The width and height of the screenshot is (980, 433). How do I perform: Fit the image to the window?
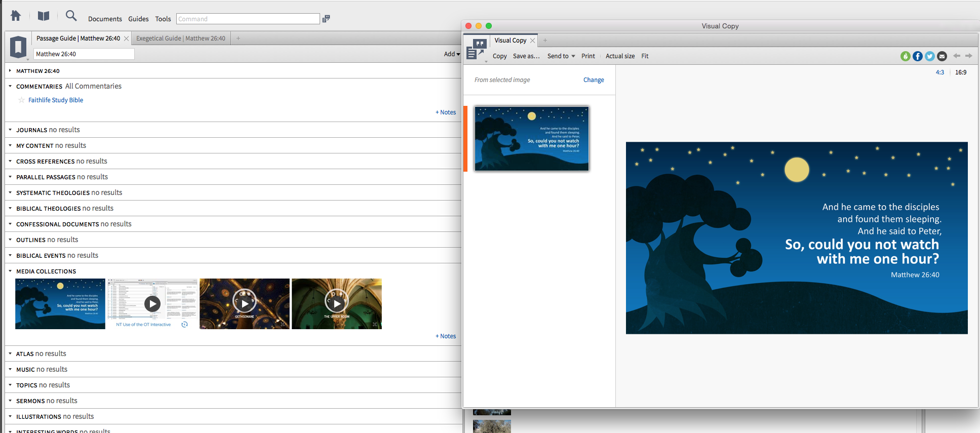coord(645,56)
